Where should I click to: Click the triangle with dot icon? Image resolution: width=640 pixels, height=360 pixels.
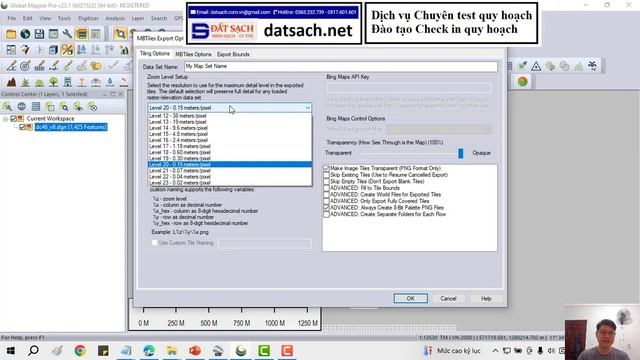pyautogui.click(x=536, y=66)
